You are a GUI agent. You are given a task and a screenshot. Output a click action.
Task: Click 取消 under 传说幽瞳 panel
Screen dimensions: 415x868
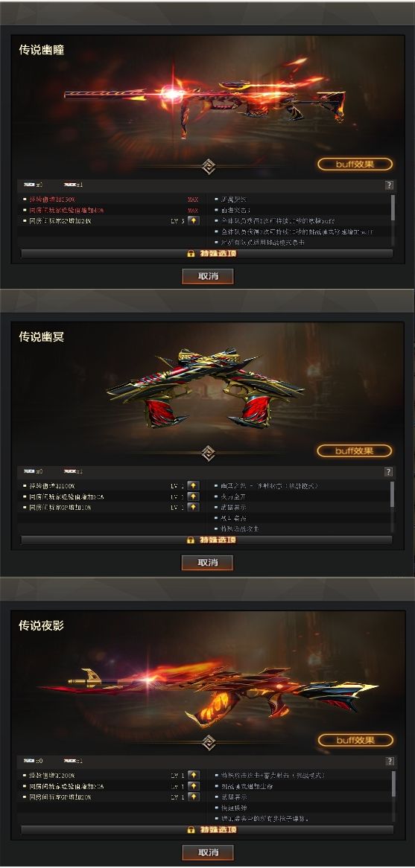click(x=208, y=276)
